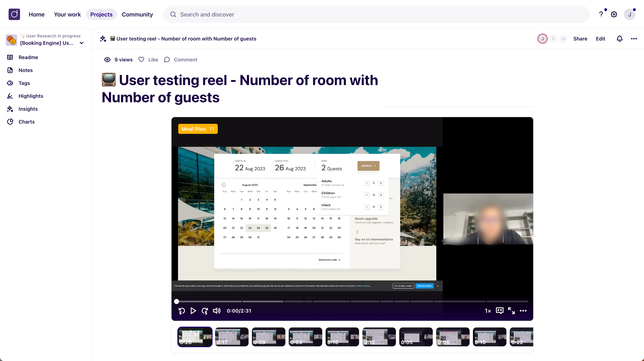Screen dimensions: 644x361
Task: Click the notification bell icon
Action: 619,38
